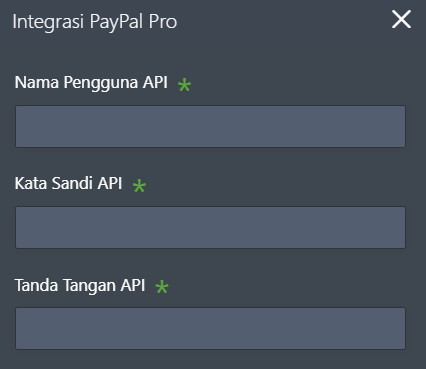Click the required marker for API signature

162,287
